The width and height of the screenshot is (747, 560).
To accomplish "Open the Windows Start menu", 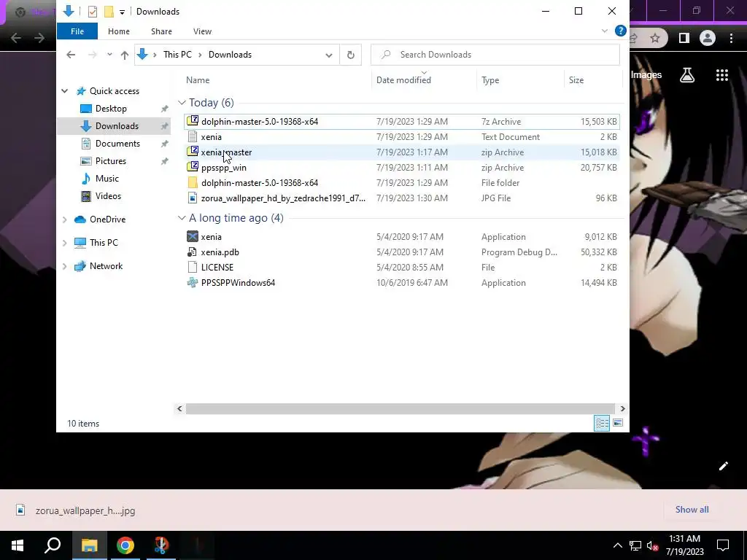I will (x=18, y=545).
